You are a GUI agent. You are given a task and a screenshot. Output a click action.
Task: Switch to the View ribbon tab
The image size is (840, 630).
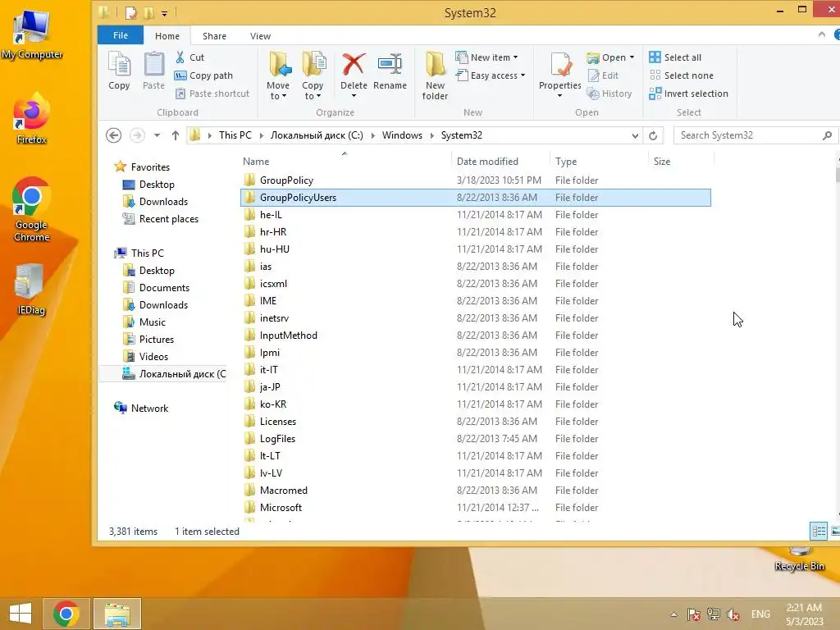tap(260, 36)
